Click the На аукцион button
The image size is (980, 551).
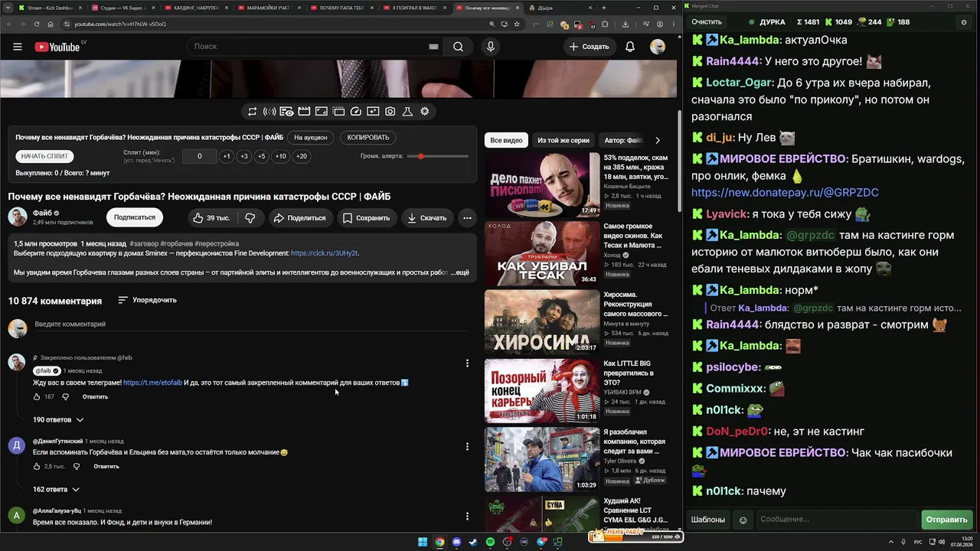click(311, 138)
